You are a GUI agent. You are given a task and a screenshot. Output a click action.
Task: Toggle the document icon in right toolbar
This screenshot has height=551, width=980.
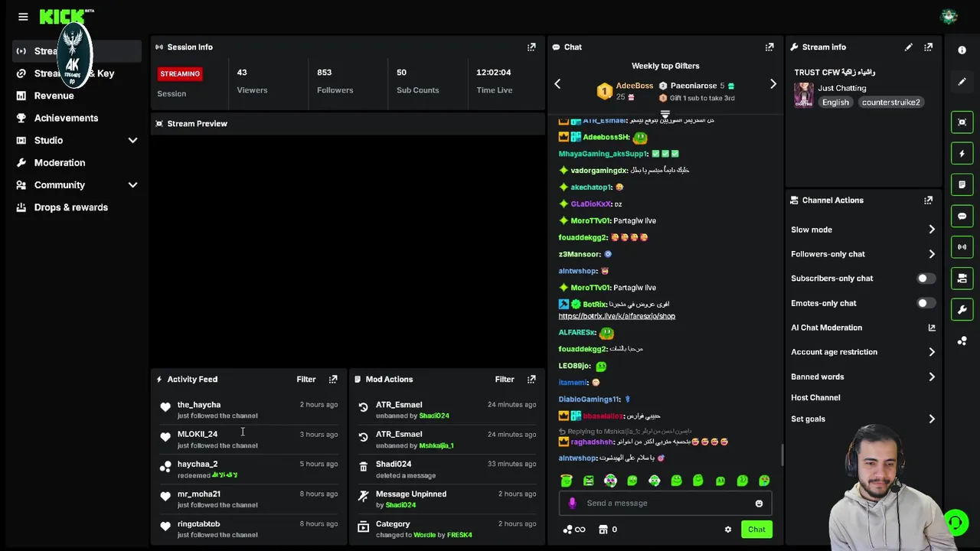pos(962,184)
